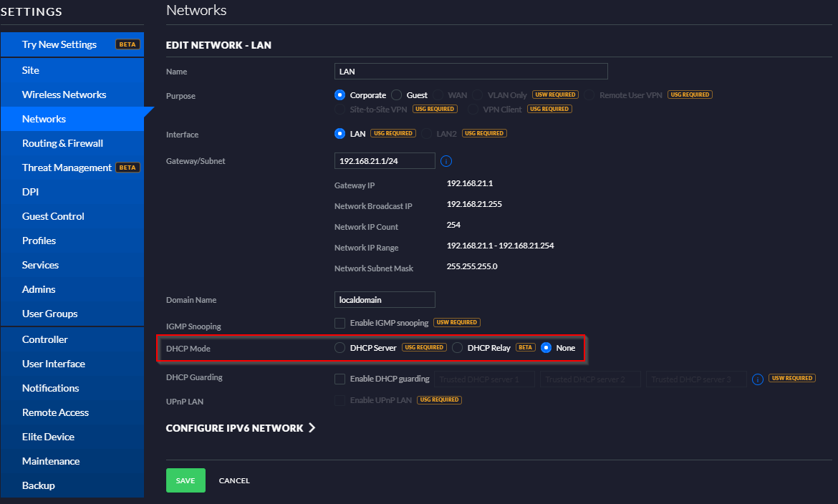Save the LAN network changes
Viewport: 838px width, 504px height.
point(186,480)
